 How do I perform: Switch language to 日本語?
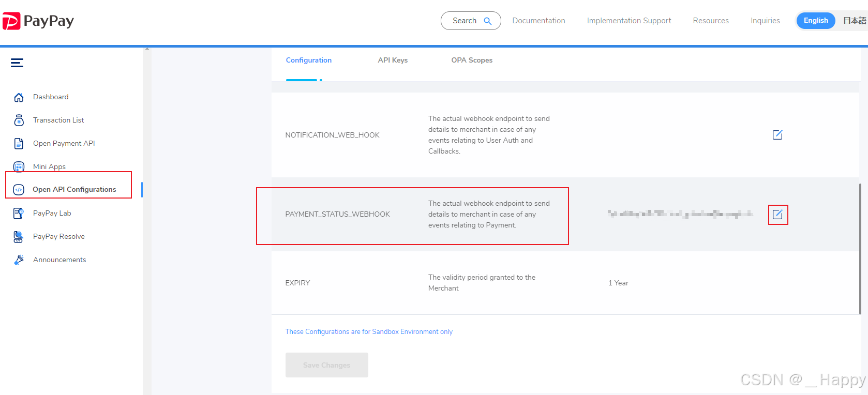855,21
